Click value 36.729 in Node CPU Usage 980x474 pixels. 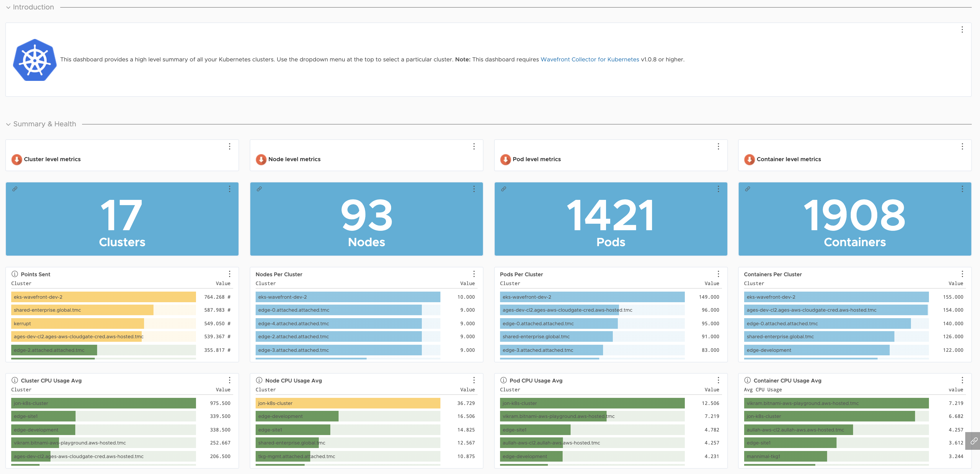pos(466,403)
